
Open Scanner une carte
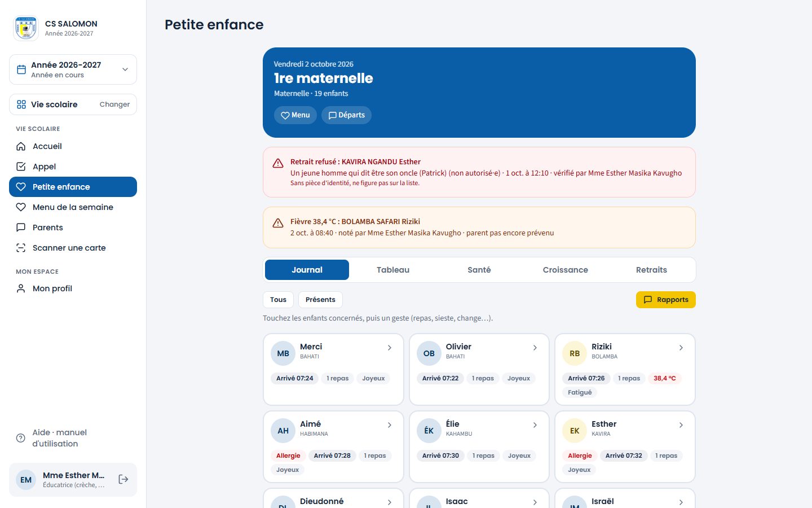(x=73, y=248)
